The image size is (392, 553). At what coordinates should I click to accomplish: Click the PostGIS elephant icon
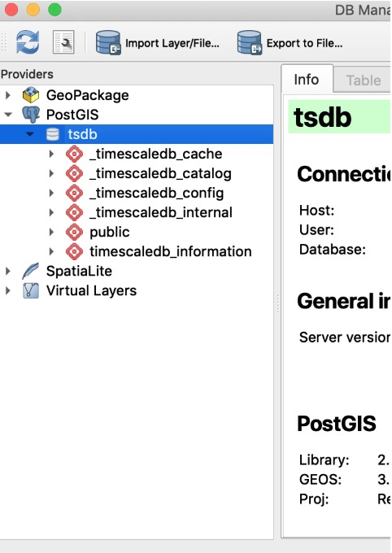pos(31,115)
